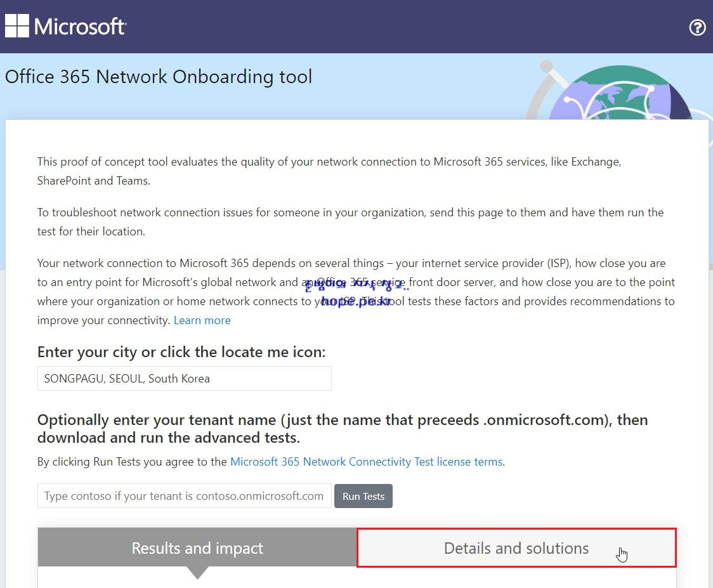Click the 'Optionally enter your tenant name' heading
The width and height of the screenshot is (713, 588).
tap(343, 428)
